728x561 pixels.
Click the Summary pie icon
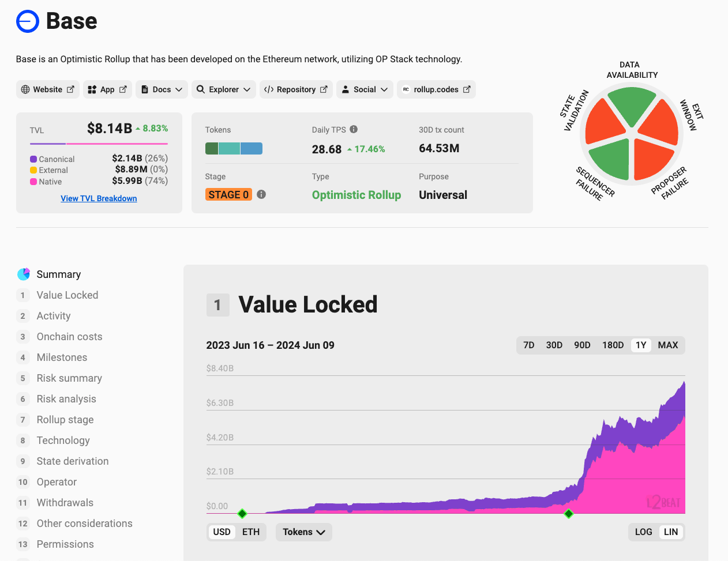pos(24,274)
